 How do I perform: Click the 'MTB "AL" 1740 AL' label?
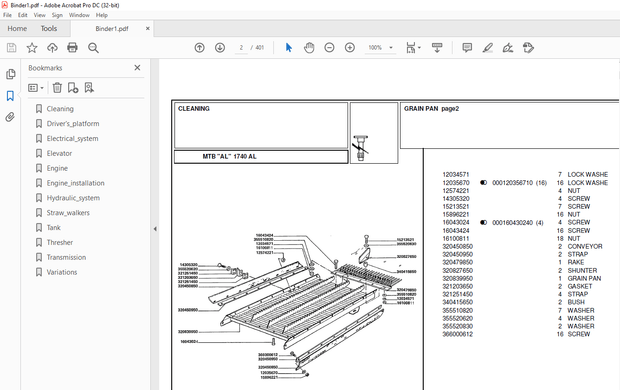point(229,157)
